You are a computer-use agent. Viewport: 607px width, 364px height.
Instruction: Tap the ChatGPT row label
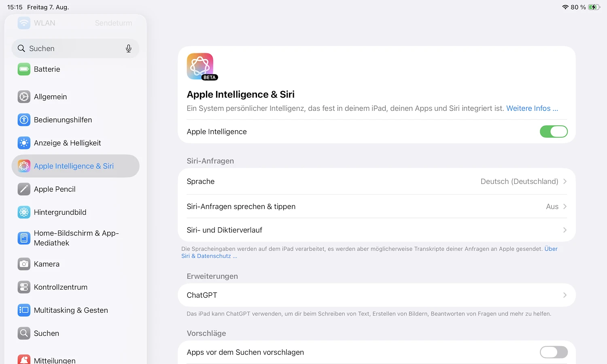point(202,295)
